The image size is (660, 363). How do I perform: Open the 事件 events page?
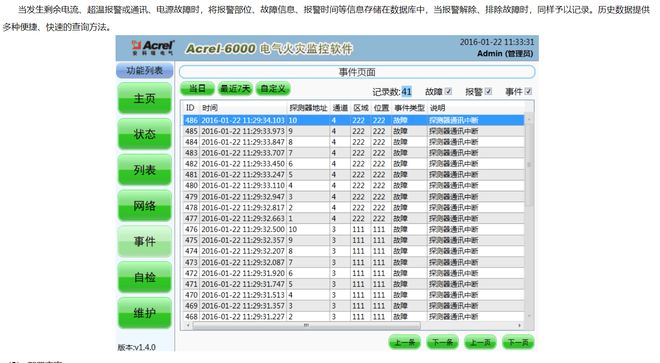click(x=144, y=241)
